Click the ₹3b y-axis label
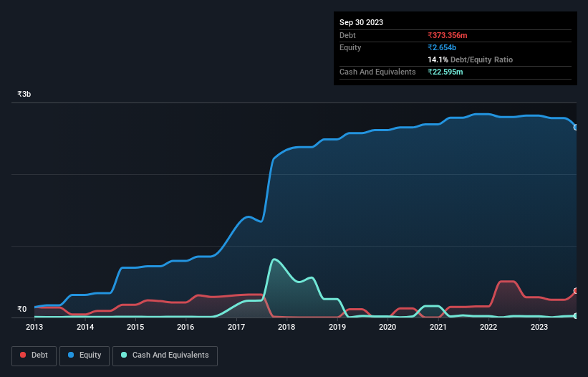 pyautogui.click(x=24, y=94)
